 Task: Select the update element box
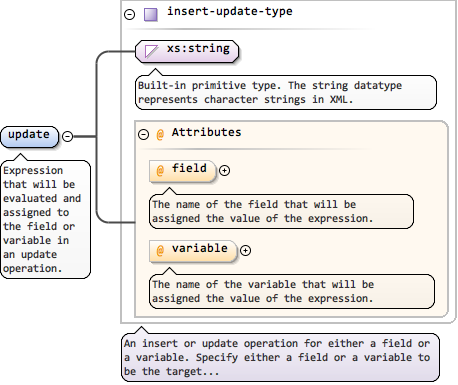click(x=29, y=137)
